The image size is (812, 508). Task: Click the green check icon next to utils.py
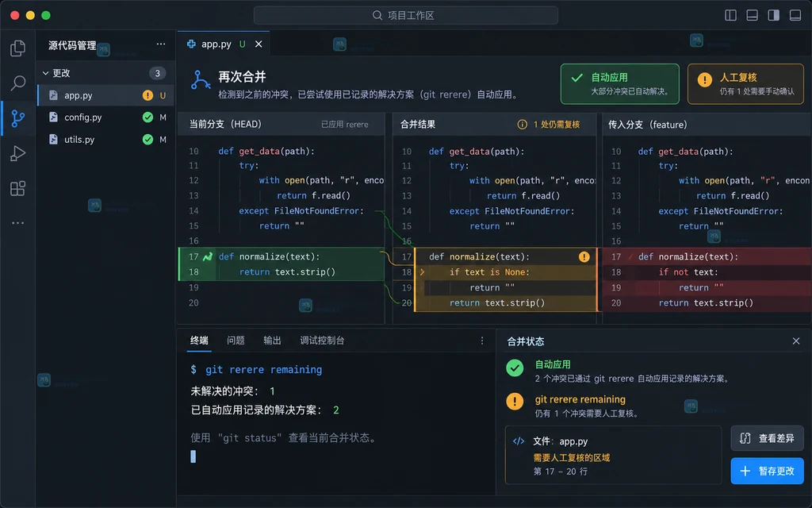147,140
